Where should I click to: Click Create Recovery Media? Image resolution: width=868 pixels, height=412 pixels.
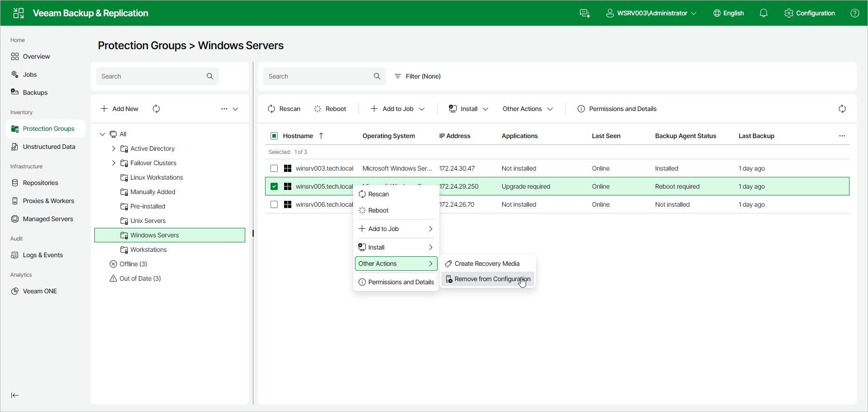(x=488, y=264)
